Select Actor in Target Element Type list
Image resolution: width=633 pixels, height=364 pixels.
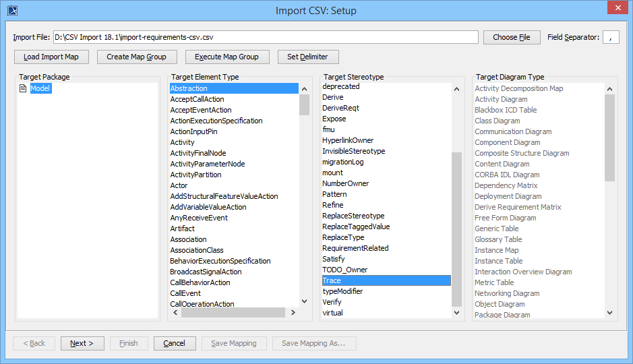[179, 185]
